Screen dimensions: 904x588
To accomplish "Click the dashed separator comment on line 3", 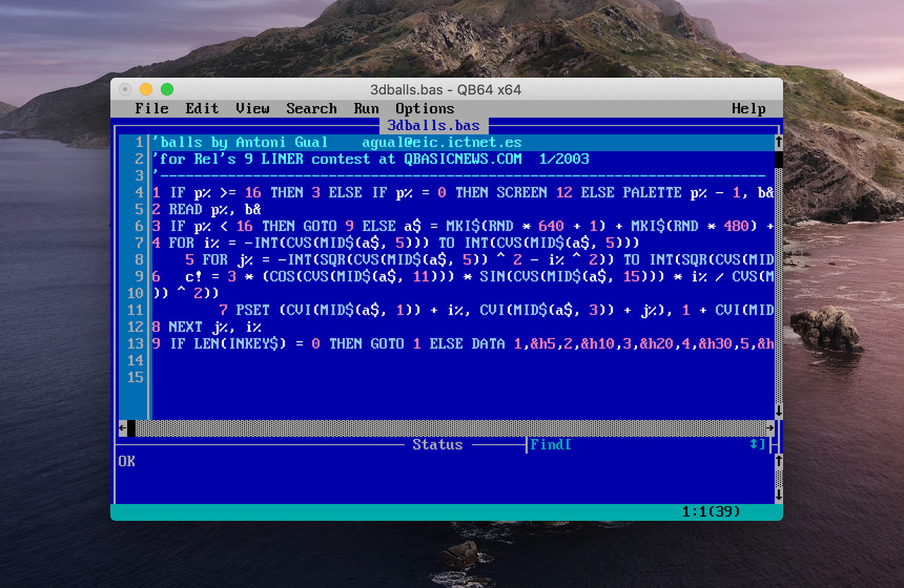I will click(x=459, y=176).
